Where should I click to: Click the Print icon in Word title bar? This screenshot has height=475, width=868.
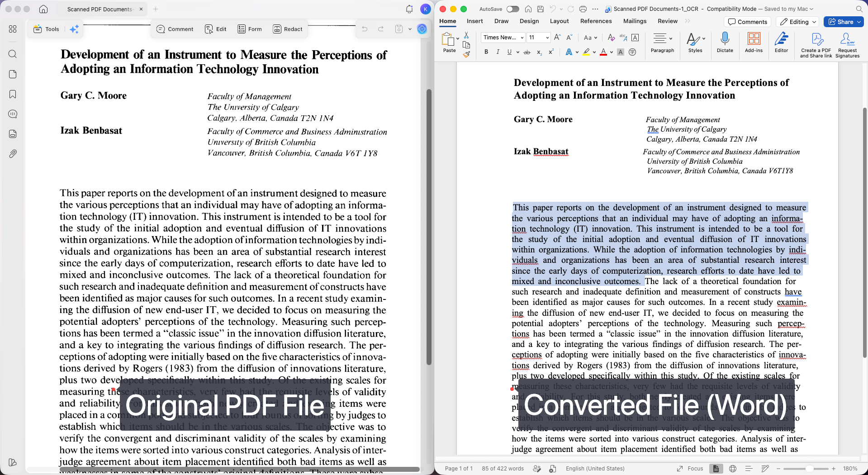click(583, 9)
